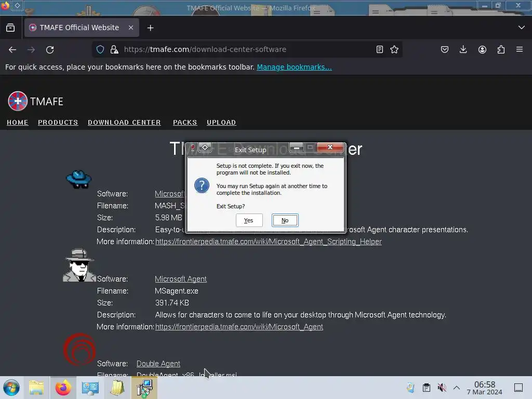Select the TMAFE Official Website tab
Viewport: 532px width, 399px height.
(x=82, y=28)
